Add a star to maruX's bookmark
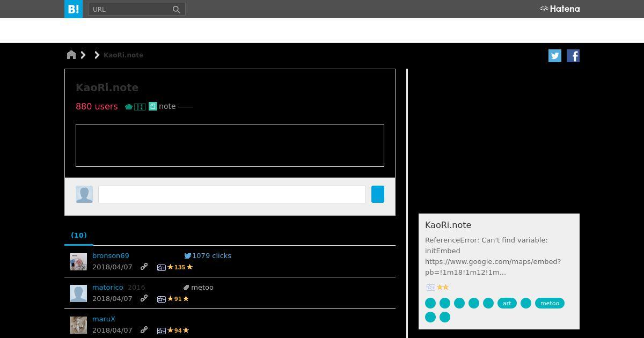644x338 pixels. pyautogui.click(x=161, y=330)
